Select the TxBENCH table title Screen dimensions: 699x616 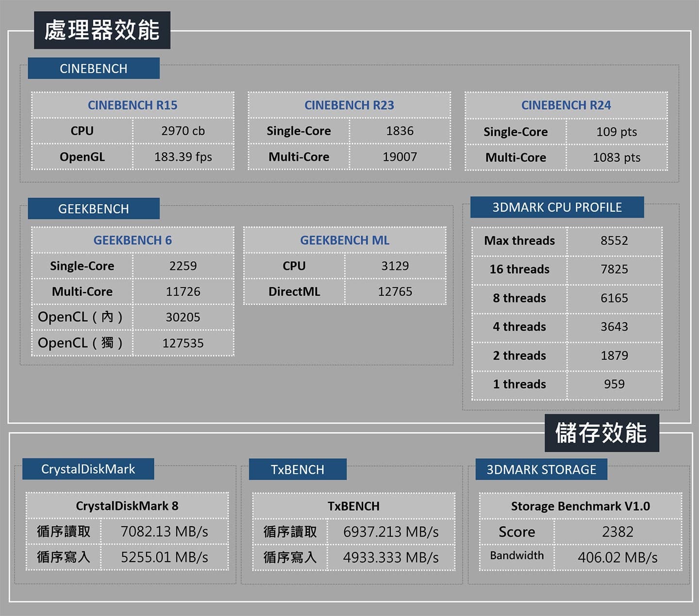pos(353,506)
